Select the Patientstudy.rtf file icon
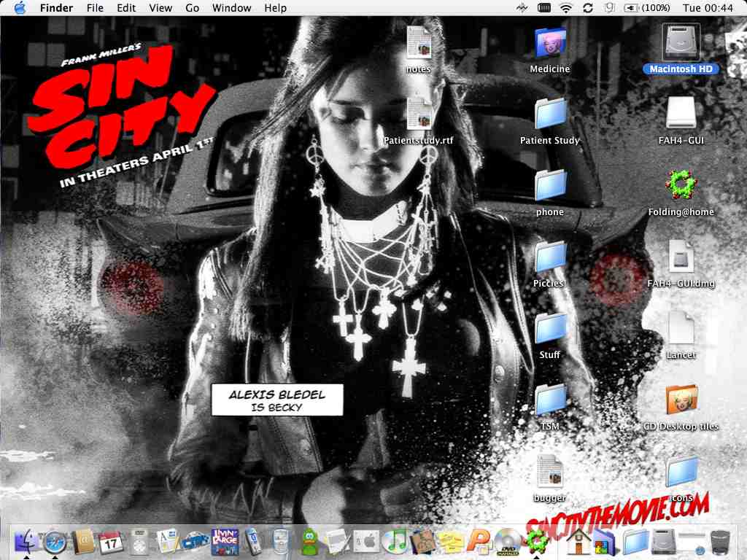Viewport: 747px width, 560px height. (418, 114)
